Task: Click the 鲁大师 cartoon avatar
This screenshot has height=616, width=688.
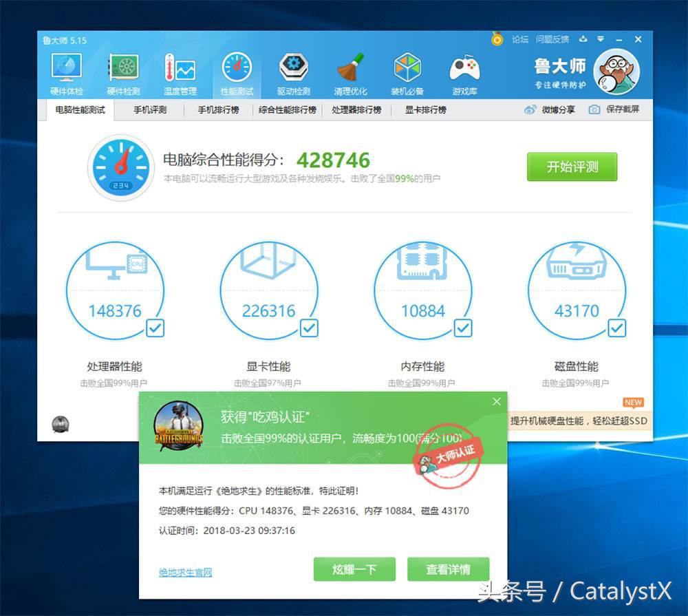Action: click(616, 72)
